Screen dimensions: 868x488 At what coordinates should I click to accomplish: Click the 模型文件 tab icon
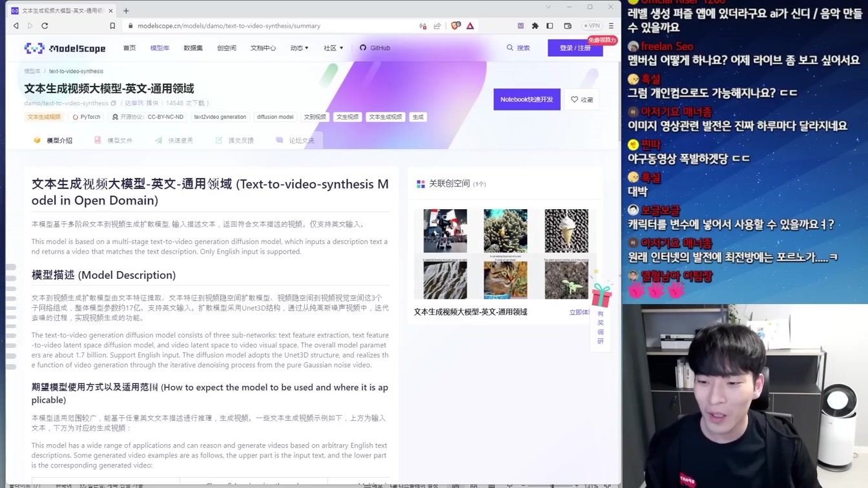click(98, 140)
